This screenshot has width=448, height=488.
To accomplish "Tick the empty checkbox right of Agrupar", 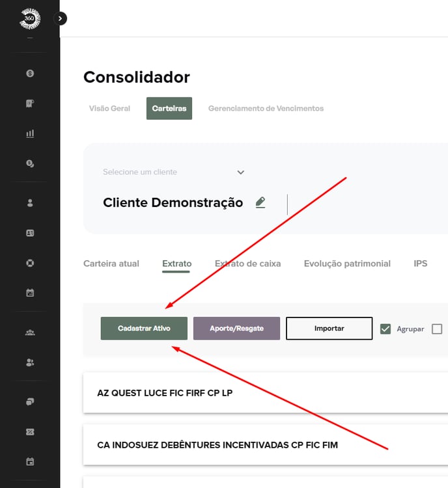I will point(437,329).
